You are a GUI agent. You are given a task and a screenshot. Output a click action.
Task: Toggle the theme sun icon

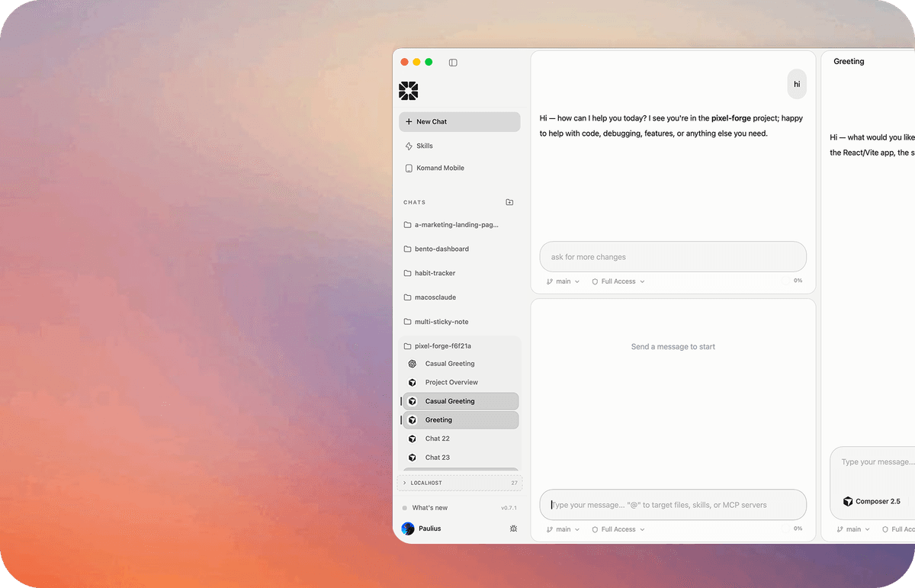coord(513,529)
